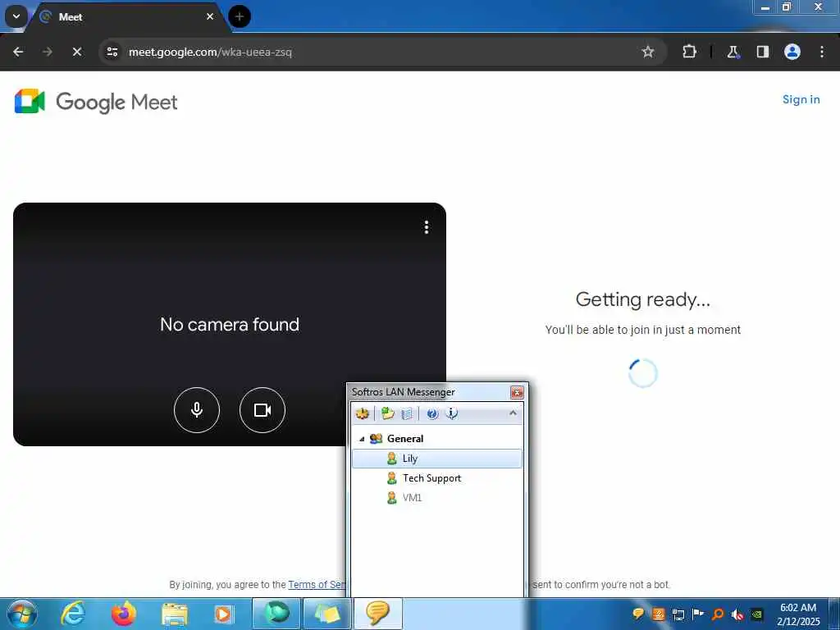Image resolution: width=840 pixels, height=630 pixels.
Task: Click the muted volume tray icon
Action: coord(737,614)
